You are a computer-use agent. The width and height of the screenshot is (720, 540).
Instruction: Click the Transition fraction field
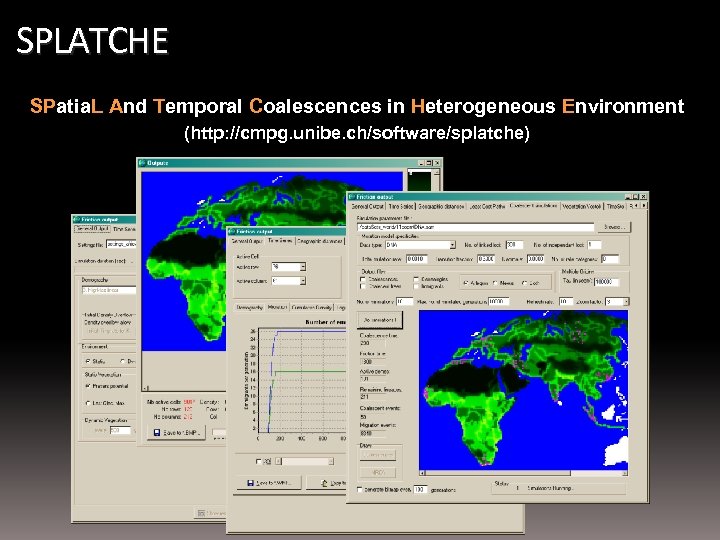point(486,259)
